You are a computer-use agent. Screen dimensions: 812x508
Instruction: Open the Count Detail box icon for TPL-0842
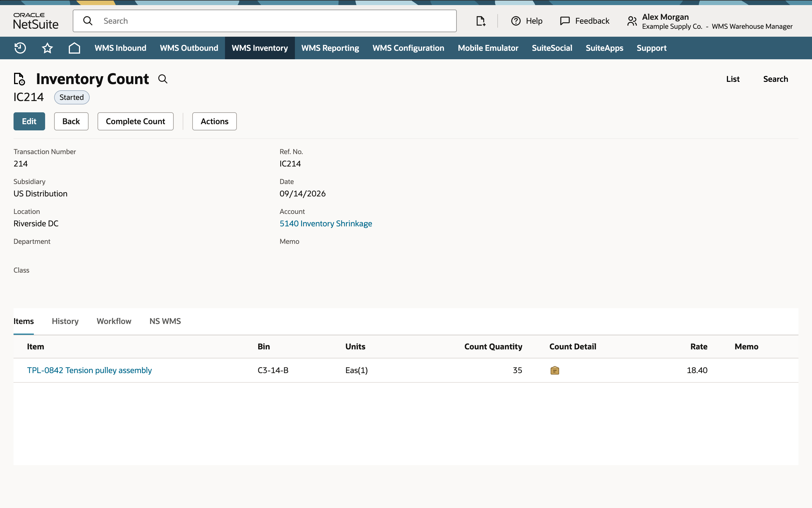[555, 370]
